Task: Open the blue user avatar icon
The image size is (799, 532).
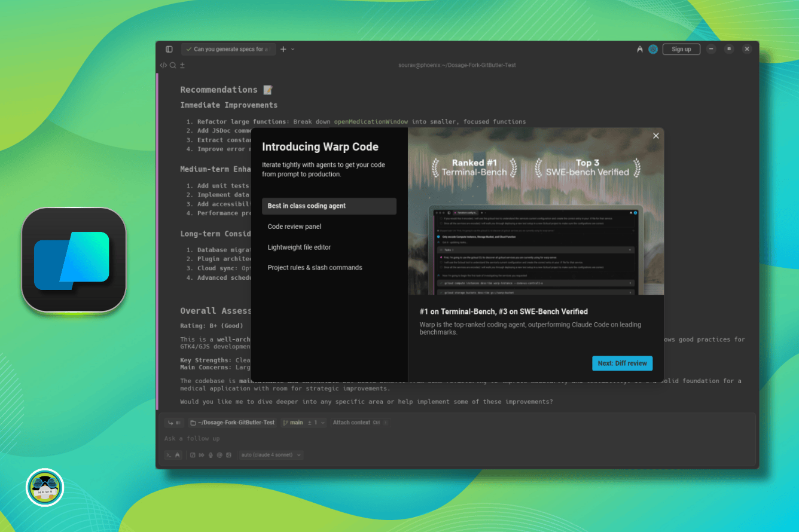Action: click(x=653, y=49)
